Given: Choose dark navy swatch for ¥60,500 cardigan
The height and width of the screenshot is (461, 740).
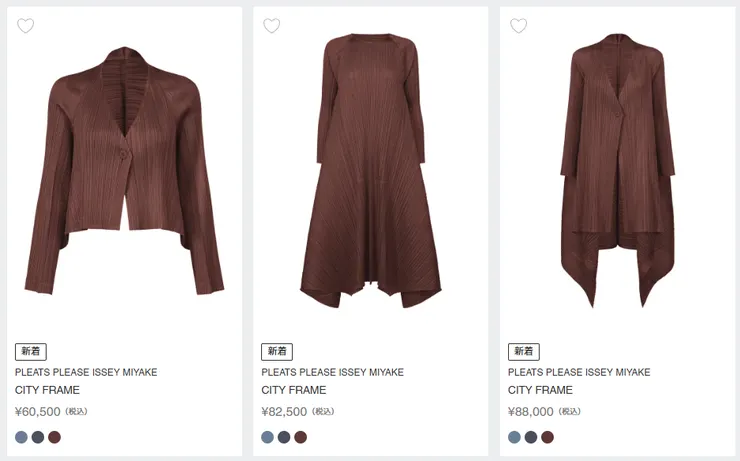Looking at the screenshot, I should coord(38,437).
